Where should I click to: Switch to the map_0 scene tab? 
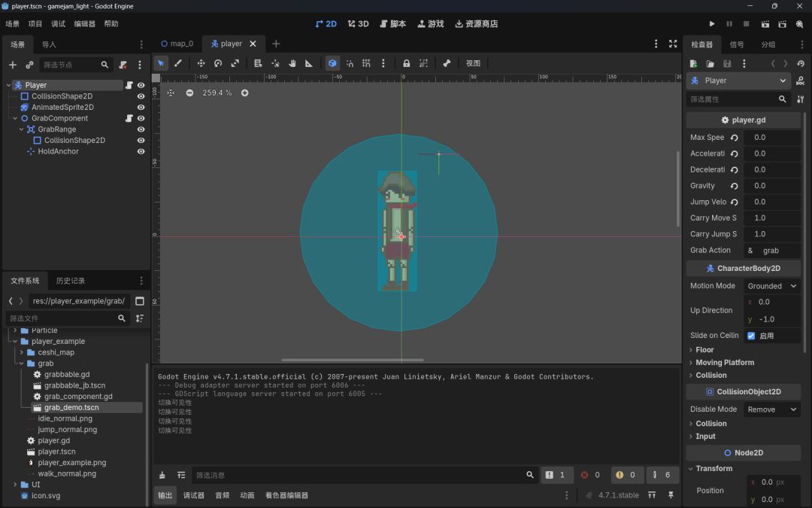point(177,44)
